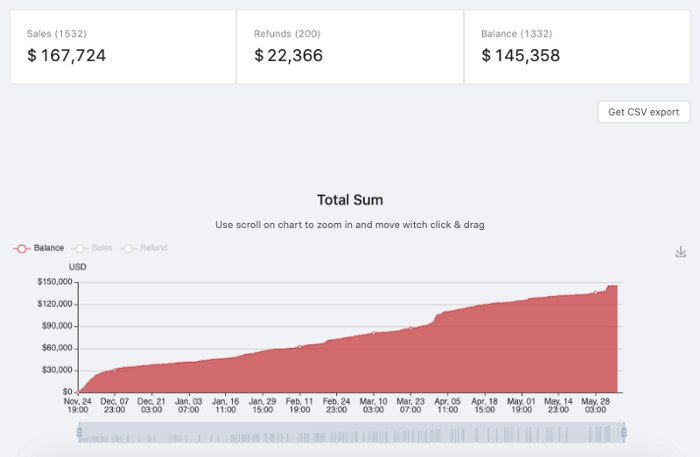Select the Refunds (200) summary card
Screen dimensions: 700x457
[350, 47]
